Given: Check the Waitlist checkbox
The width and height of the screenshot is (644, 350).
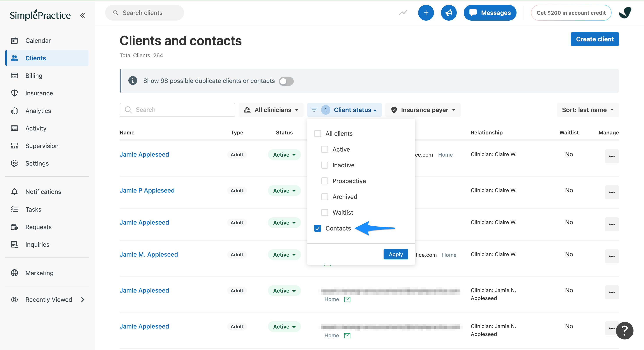Looking at the screenshot, I should point(324,212).
